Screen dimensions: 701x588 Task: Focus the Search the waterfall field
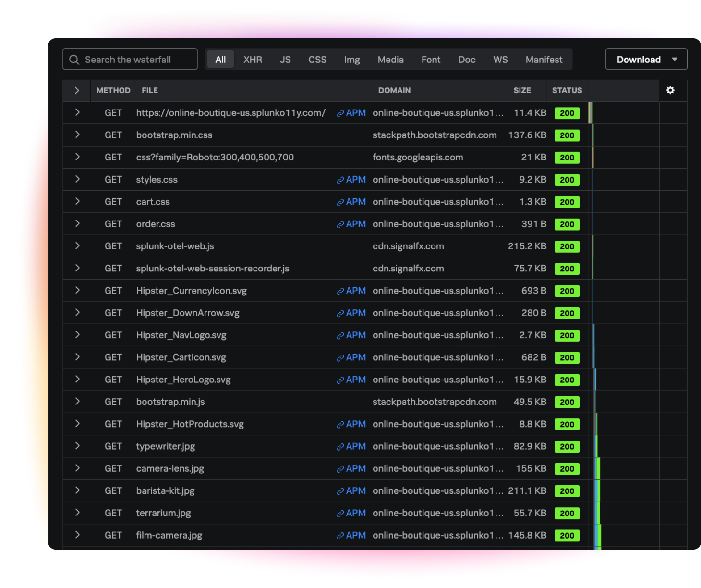pos(137,60)
